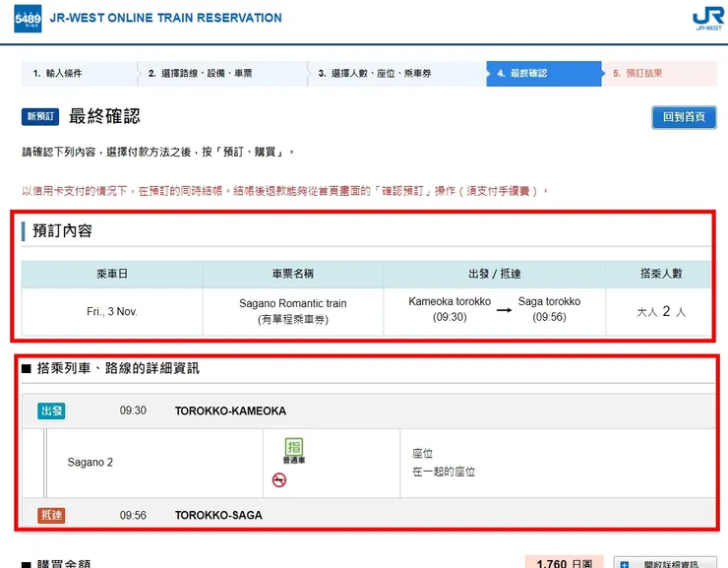The width and height of the screenshot is (728, 568).
Task: Click the green 指 reserved seat icon
Action: click(294, 447)
